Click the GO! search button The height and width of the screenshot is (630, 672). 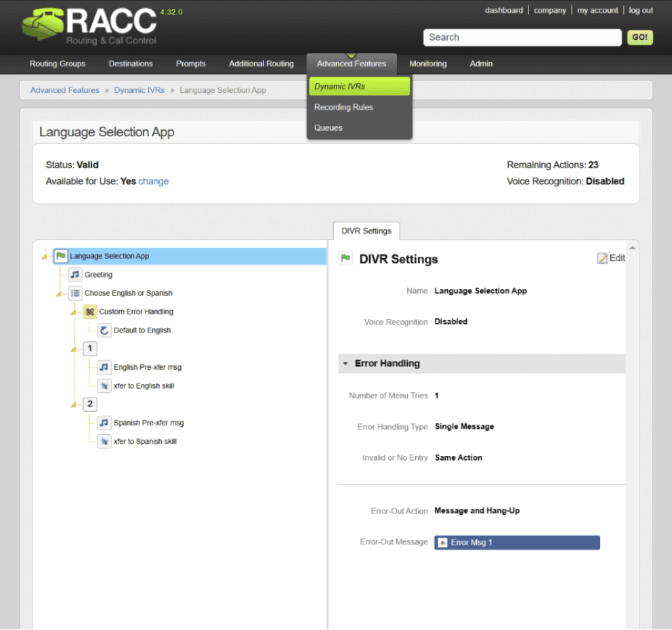click(640, 37)
